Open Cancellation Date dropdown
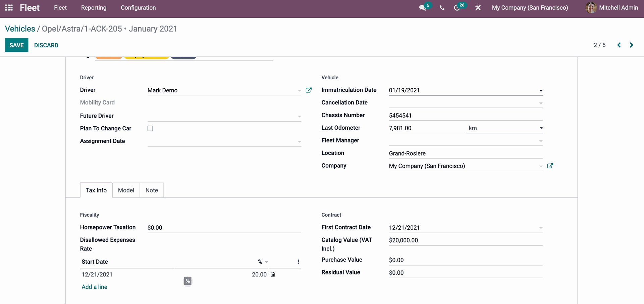Image resolution: width=644 pixels, height=304 pixels. pos(541,103)
